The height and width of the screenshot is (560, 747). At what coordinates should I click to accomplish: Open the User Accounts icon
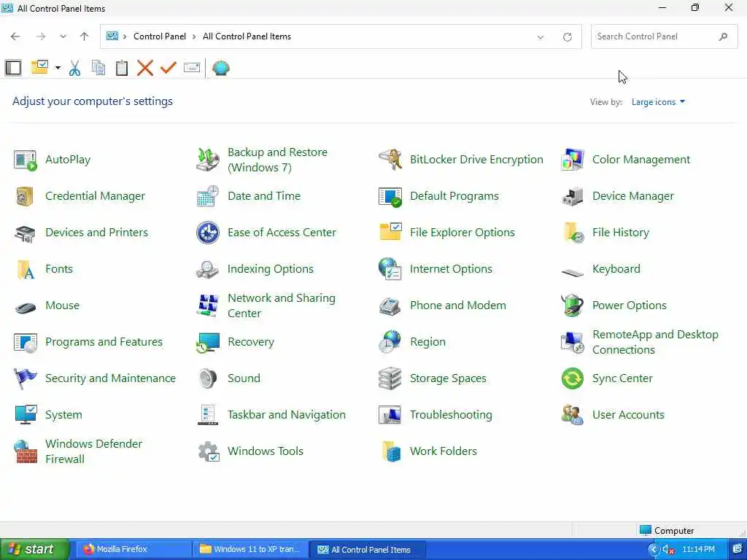[573, 415]
